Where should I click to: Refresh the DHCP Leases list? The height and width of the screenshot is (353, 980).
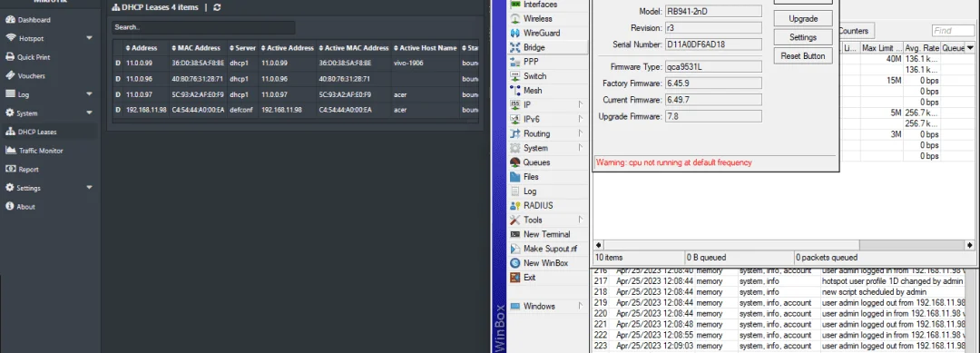pos(217,7)
